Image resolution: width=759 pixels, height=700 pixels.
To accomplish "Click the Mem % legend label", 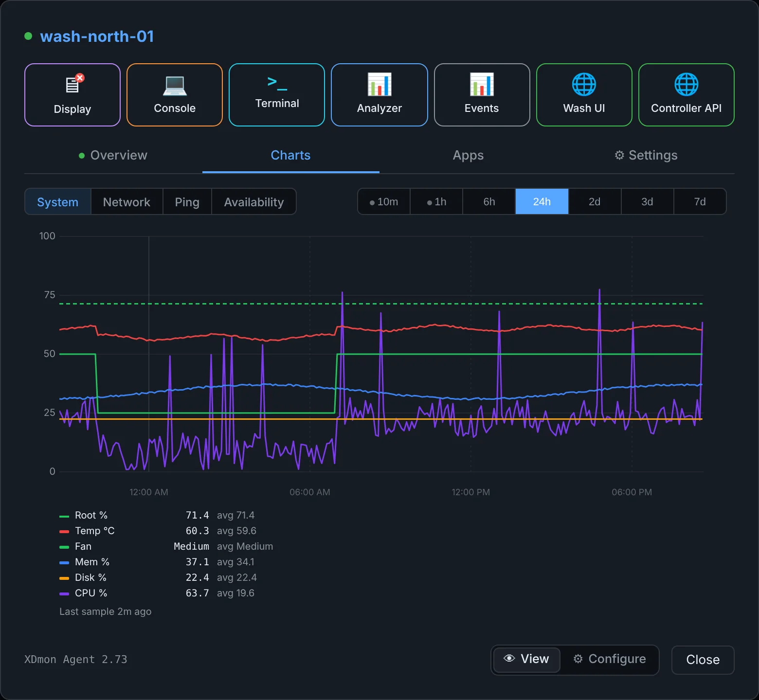I will pyautogui.click(x=92, y=562).
